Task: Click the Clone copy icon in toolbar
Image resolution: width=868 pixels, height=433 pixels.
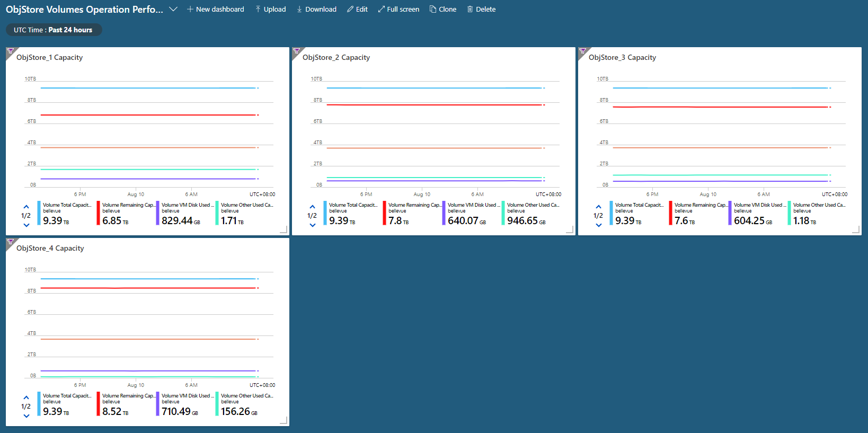Action: (x=433, y=9)
